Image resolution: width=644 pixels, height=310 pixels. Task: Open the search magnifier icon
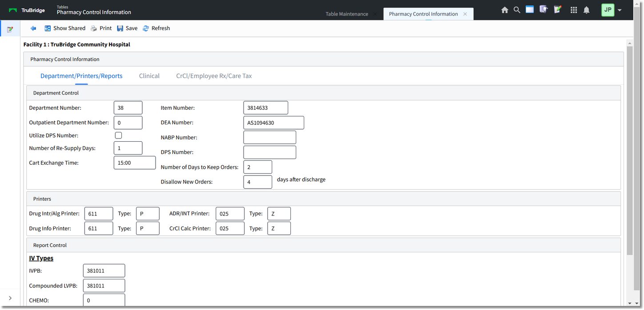(517, 10)
